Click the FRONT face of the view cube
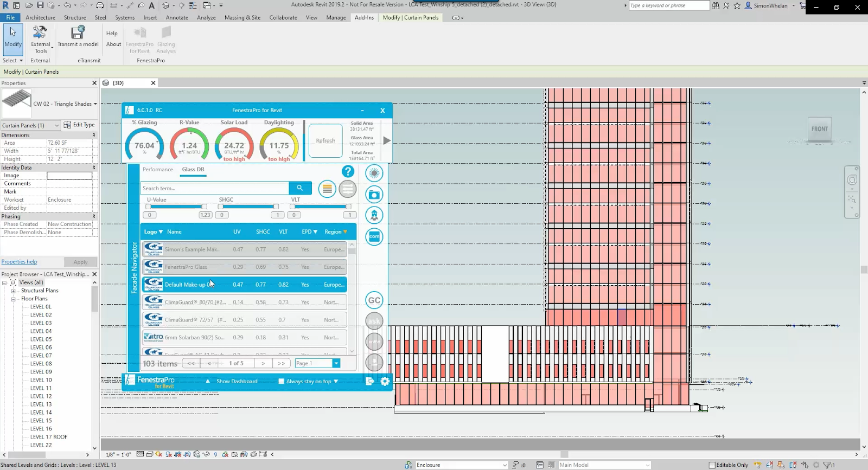 pos(820,129)
